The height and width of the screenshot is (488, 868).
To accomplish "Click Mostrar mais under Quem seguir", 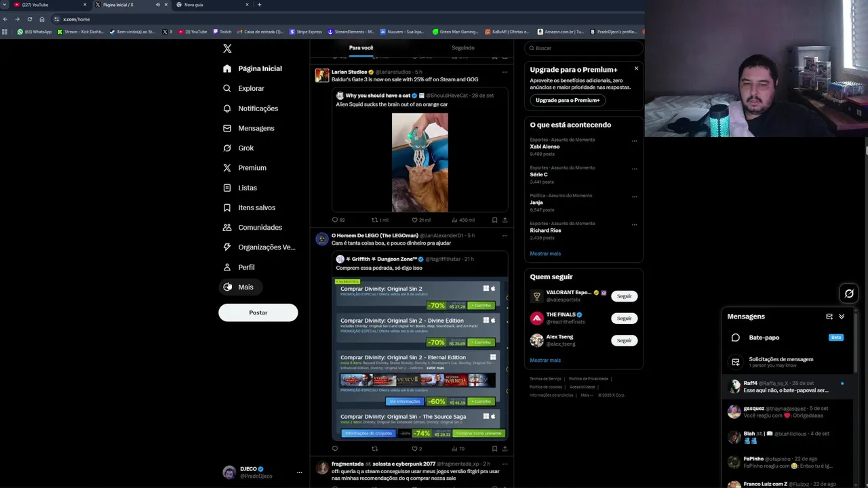I will click(x=545, y=360).
